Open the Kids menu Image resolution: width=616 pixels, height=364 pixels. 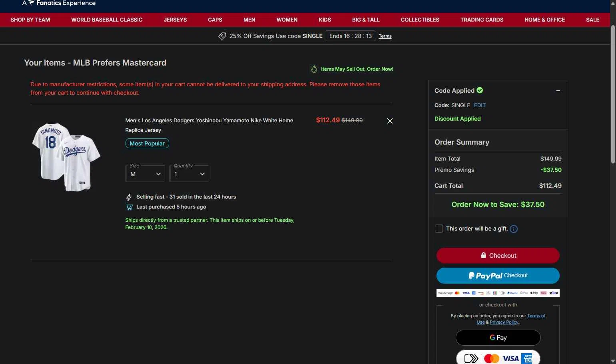pyautogui.click(x=325, y=20)
